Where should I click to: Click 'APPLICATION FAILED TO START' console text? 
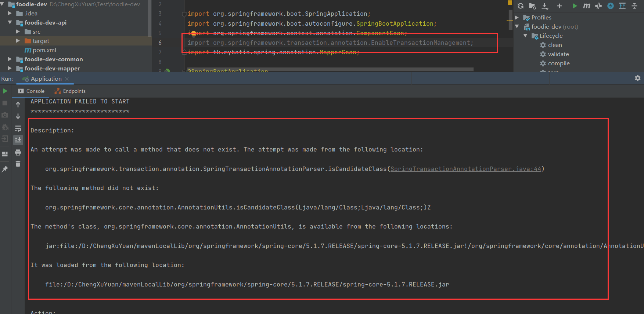coord(80,101)
